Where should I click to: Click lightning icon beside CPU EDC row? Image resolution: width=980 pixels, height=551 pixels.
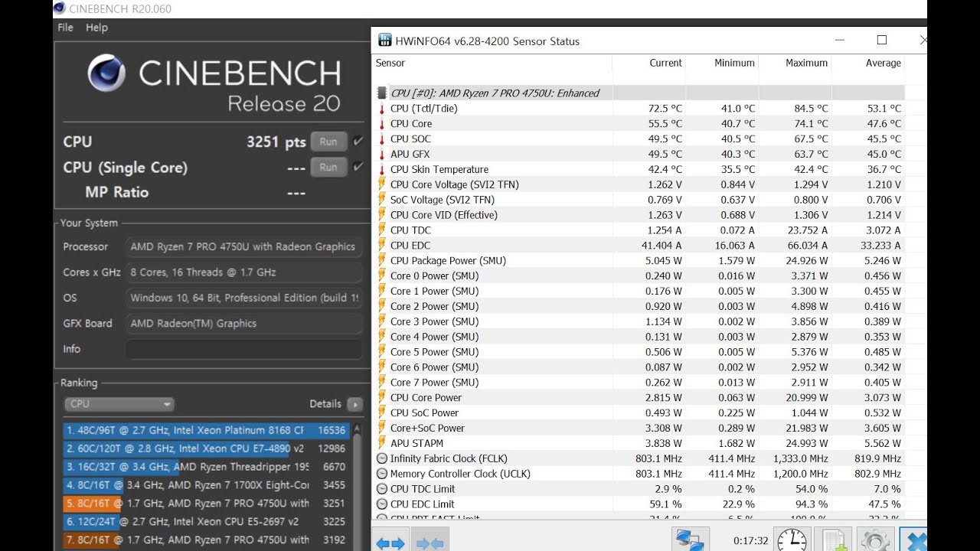(382, 246)
